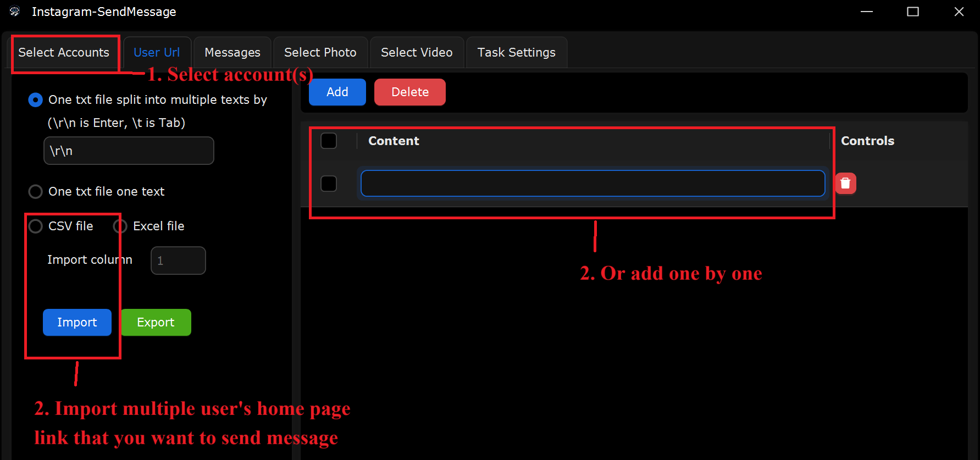Viewport: 980px width, 460px height.
Task: Click the '(\r\n is Enter, \t is Tab)' hint text
Action: click(117, 123)
